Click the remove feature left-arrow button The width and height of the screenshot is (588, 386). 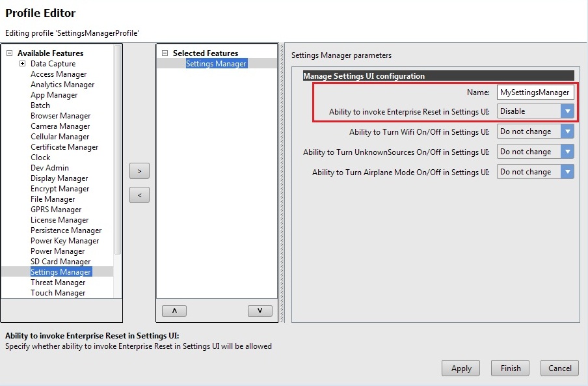coord(139,195)
